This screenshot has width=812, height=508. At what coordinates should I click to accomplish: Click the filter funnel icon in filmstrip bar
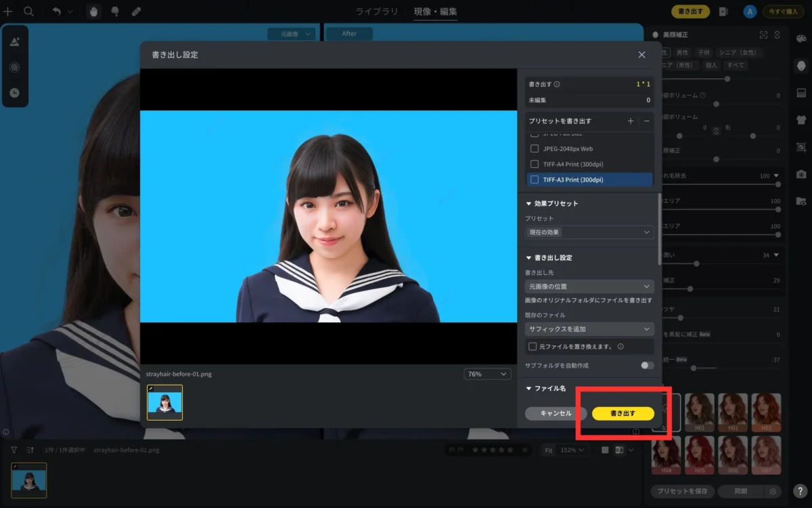click(x=14, y=450)
